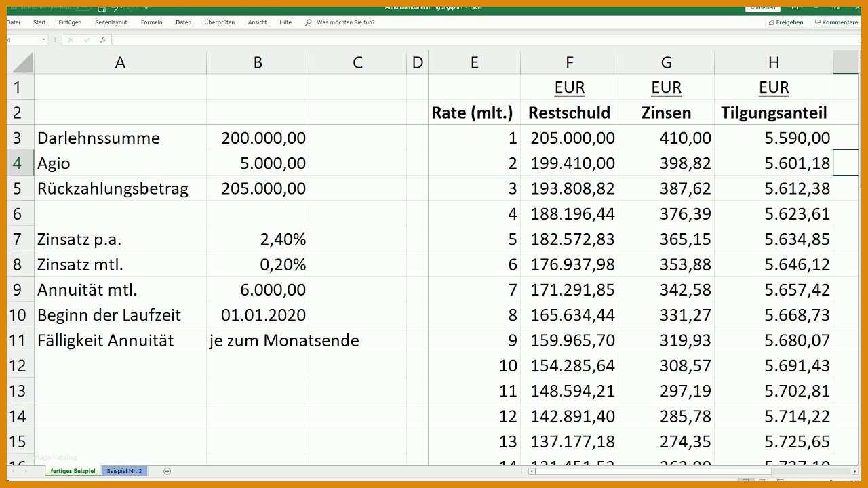The height and width of the screenshot is (488, 868).
Task: Select column F header
Action: [569, 62]
